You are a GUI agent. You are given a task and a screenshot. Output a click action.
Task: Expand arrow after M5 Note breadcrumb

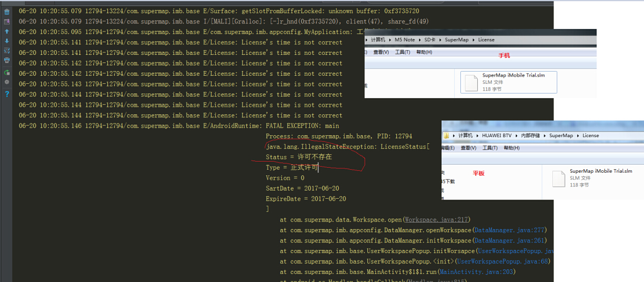[419, 40]
